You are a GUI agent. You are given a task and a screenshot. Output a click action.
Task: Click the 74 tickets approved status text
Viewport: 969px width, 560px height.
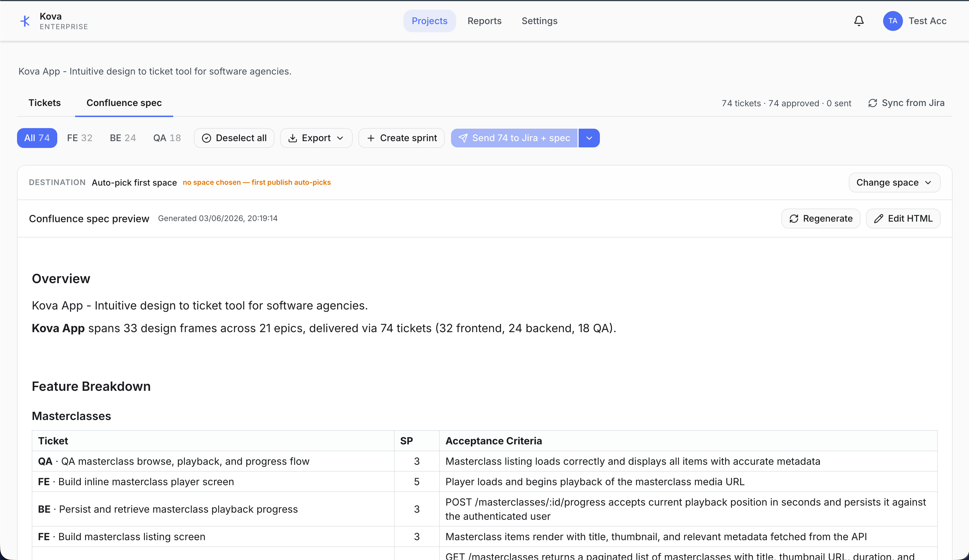[786, 103]
